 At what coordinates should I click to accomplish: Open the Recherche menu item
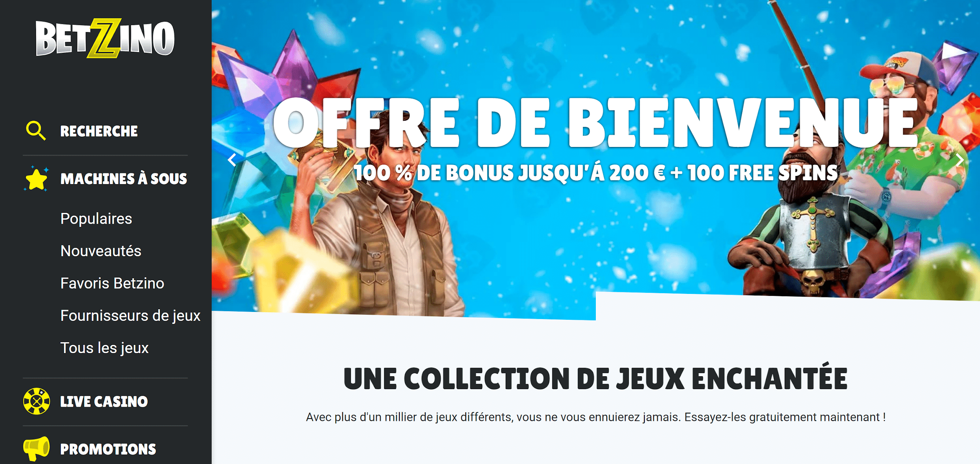[99, 131]
